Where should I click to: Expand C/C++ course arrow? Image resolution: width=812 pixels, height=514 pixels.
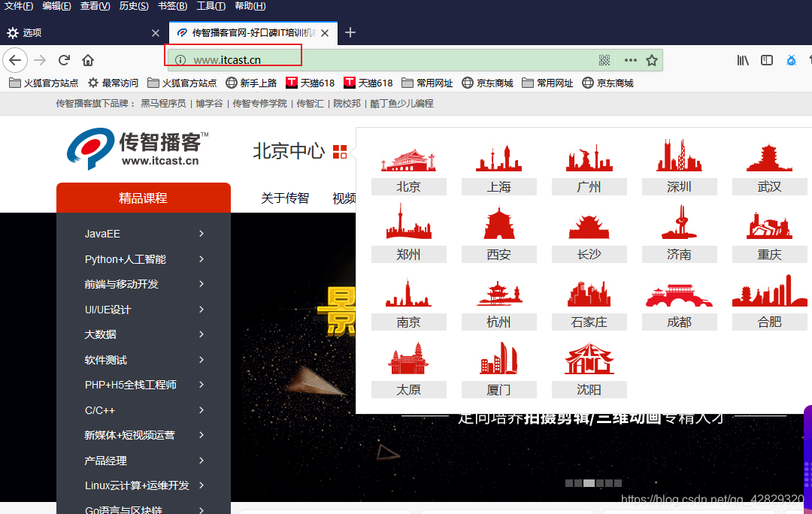[201, 410]
